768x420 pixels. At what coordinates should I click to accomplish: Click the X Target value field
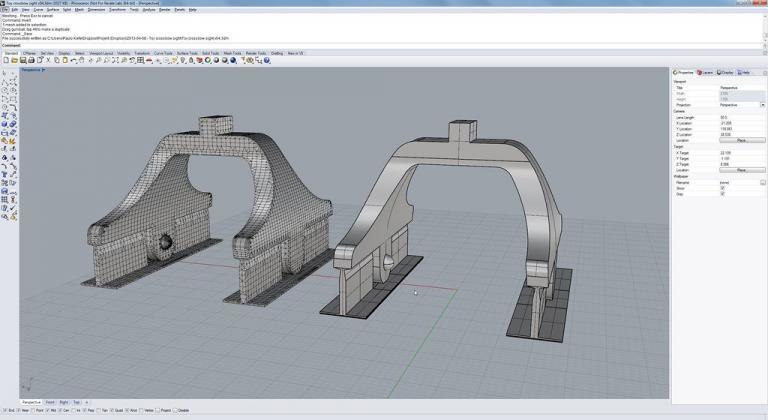(x=742, y=153)
